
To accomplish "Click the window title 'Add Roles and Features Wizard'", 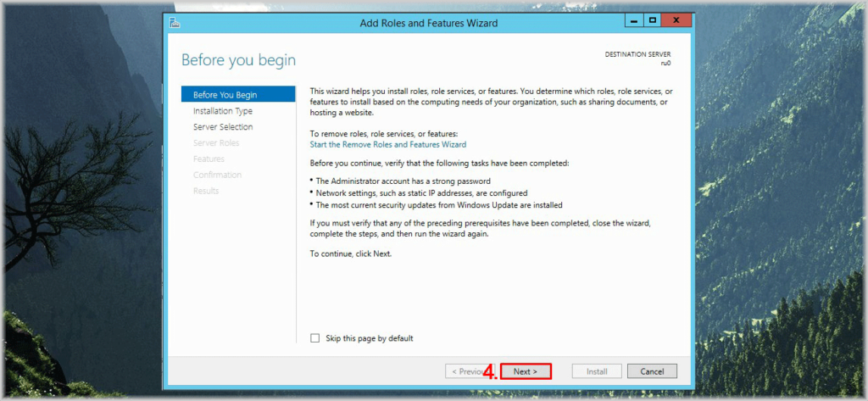I will [429, 23].
